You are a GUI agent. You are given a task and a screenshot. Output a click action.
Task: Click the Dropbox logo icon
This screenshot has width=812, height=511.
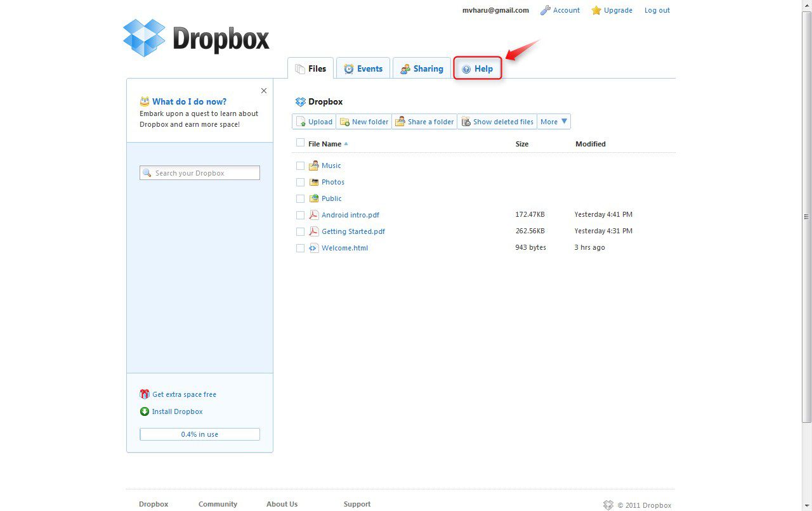[144, 38]
